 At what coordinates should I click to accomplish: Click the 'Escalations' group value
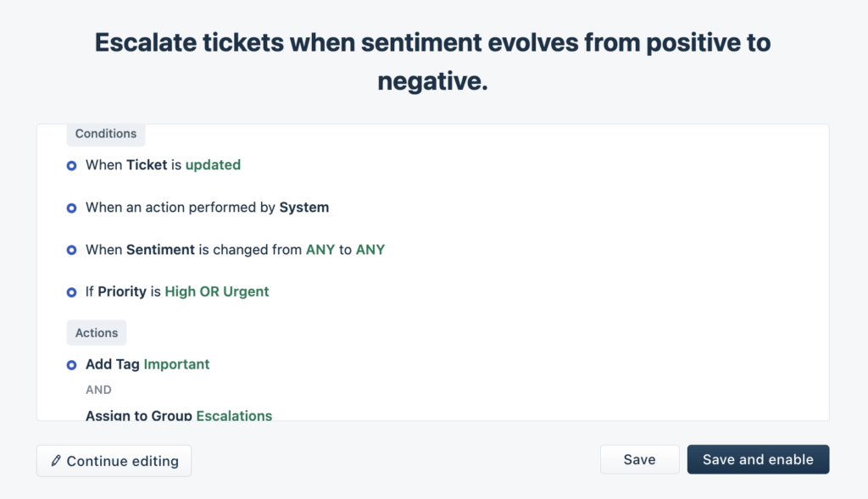(234, 415)
